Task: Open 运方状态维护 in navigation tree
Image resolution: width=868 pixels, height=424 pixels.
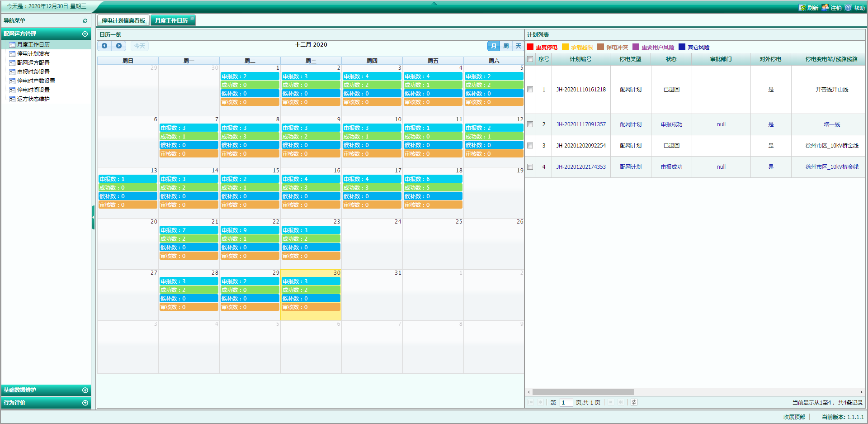Action: click(x=33, y=99)
